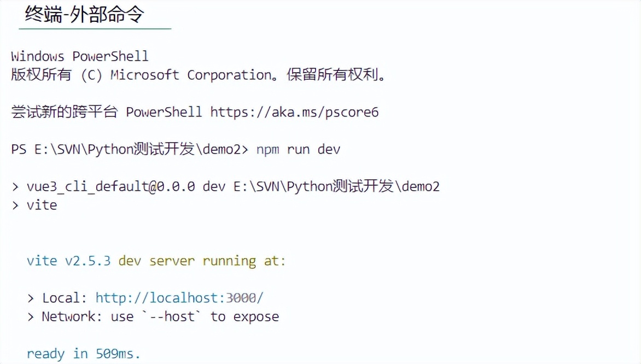The image size is (641, 364).
Task: Click the project path after vue3_cli_default dev
Action: pos(336,186)
